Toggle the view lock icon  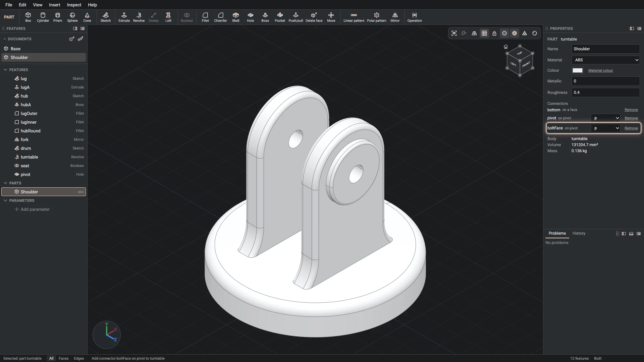pos(494,33)
